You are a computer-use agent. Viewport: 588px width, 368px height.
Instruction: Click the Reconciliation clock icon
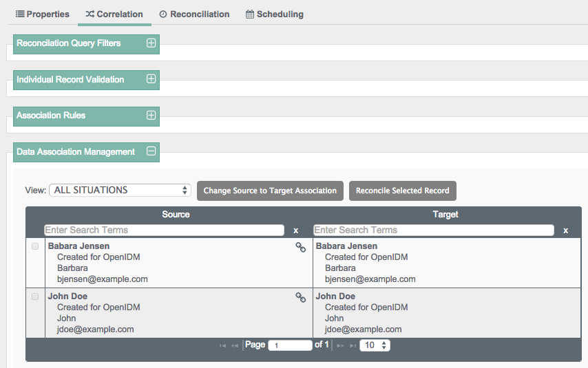pos(163,14)
